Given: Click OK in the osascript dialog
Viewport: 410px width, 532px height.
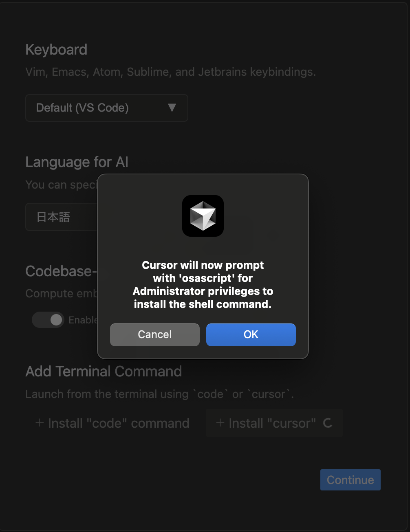Looking at the screenshot, I should pos(251,334).
